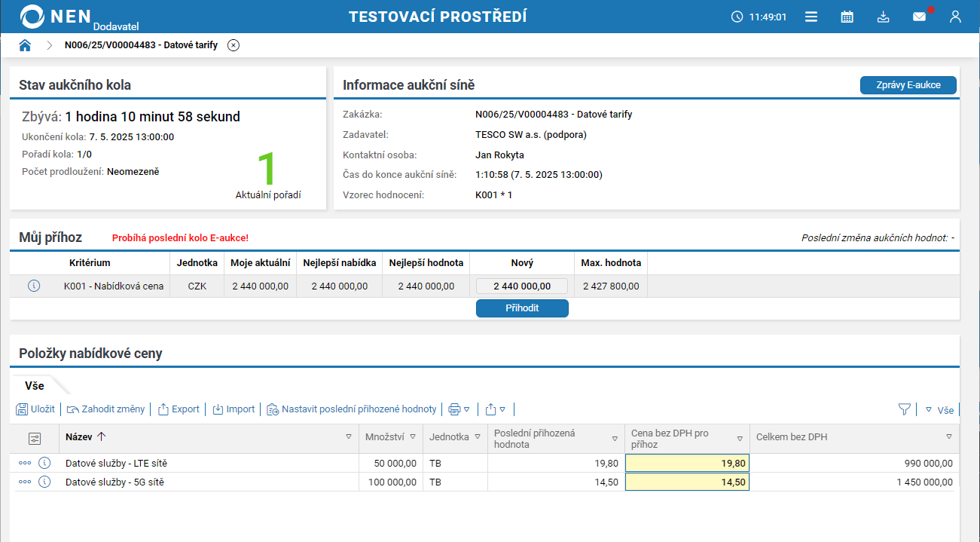Click info icon for K001 criterion
This screenshot has height=542, width=980.
33,286
